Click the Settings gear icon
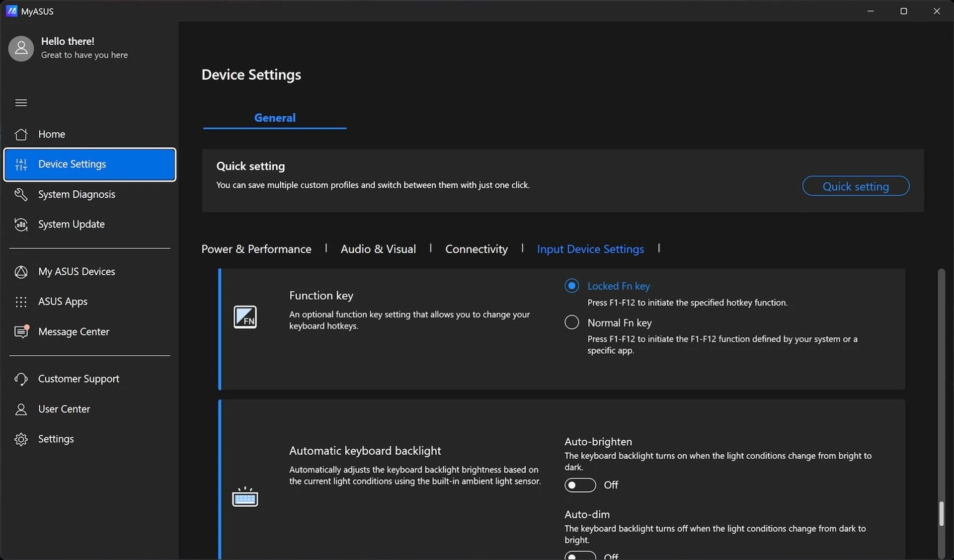The height and width of the screenshot is (560, 954). 21,439
